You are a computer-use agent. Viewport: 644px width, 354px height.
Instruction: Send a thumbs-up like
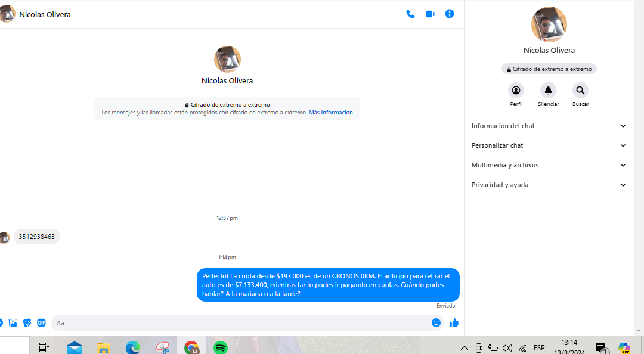[454, 323]
